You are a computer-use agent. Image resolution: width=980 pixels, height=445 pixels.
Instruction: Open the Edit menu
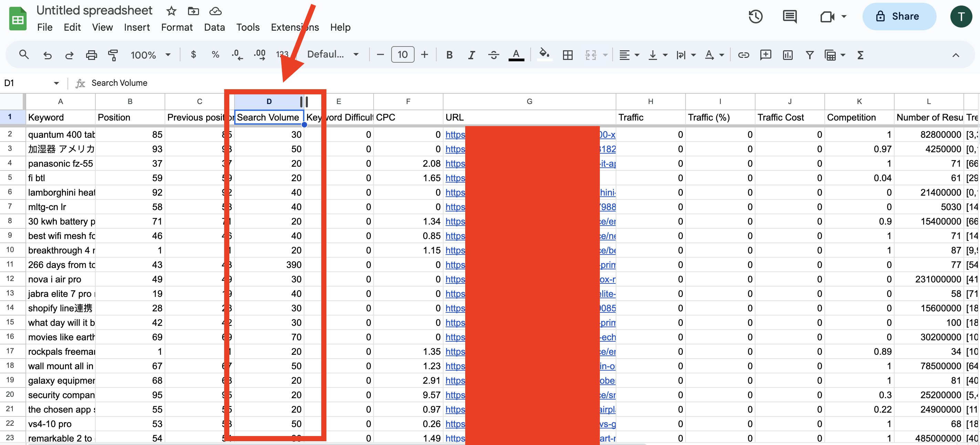coord(72,28)
